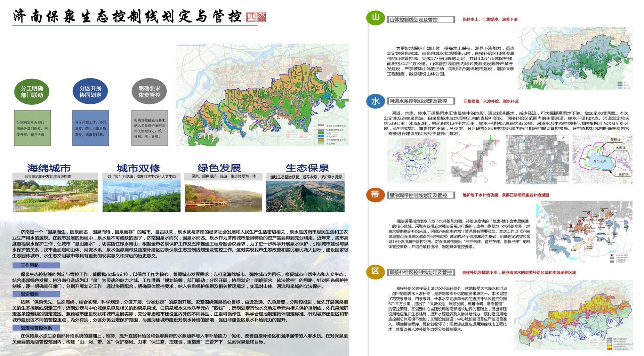The height and width of the screenshot is (356, 644).
Task: Open the gray urban grid map thumbnail
Action: click(537, 160)
